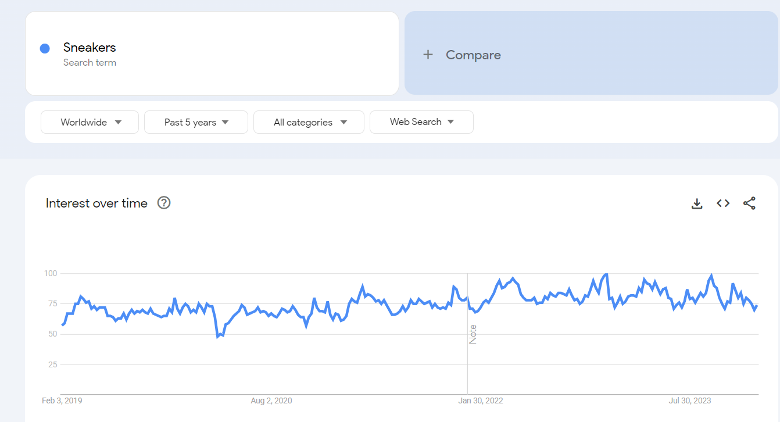Click the blue Sneakers color dot
Screen dimensions: 780x425
point(45,48)
